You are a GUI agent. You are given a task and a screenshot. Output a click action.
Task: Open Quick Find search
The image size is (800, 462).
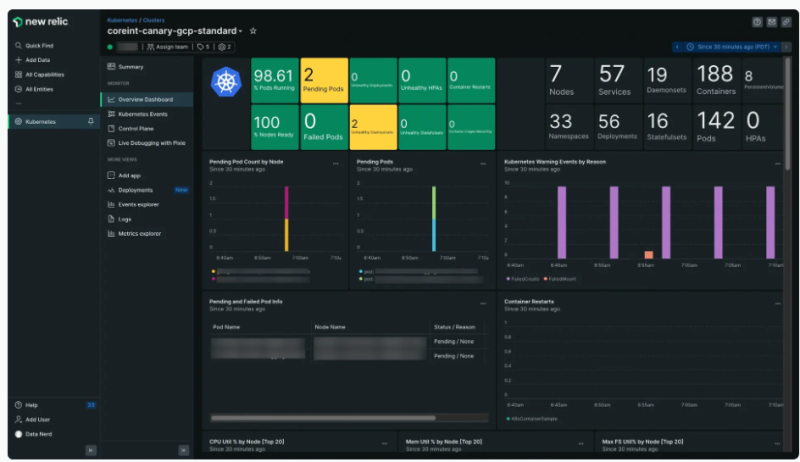(34, 45)
